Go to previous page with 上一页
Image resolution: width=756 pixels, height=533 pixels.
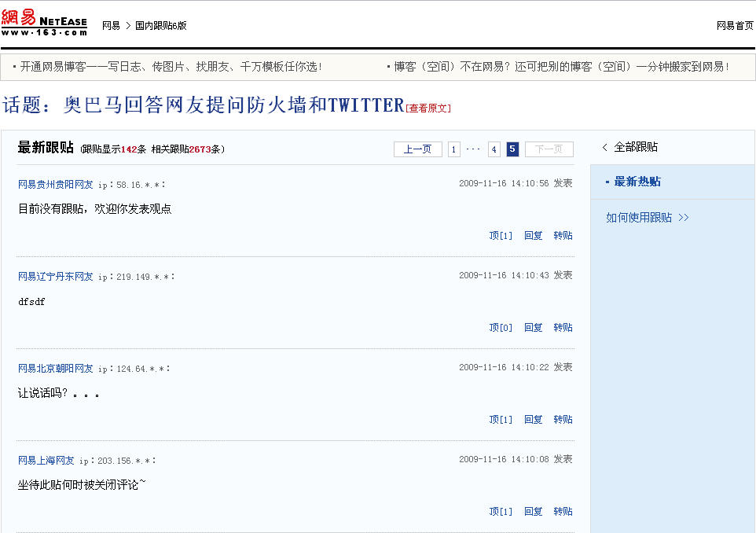tap(417, 149)
